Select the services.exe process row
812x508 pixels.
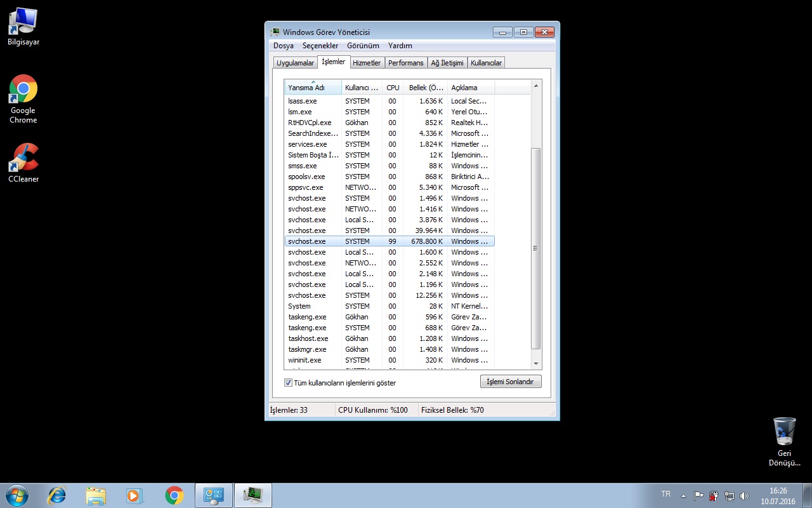point(390,144)
